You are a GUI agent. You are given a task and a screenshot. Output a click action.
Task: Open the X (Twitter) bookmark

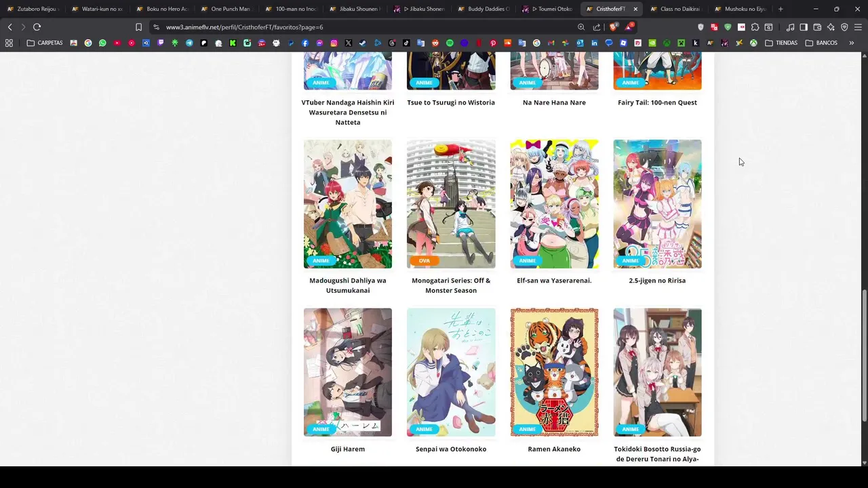pos(349,43)
